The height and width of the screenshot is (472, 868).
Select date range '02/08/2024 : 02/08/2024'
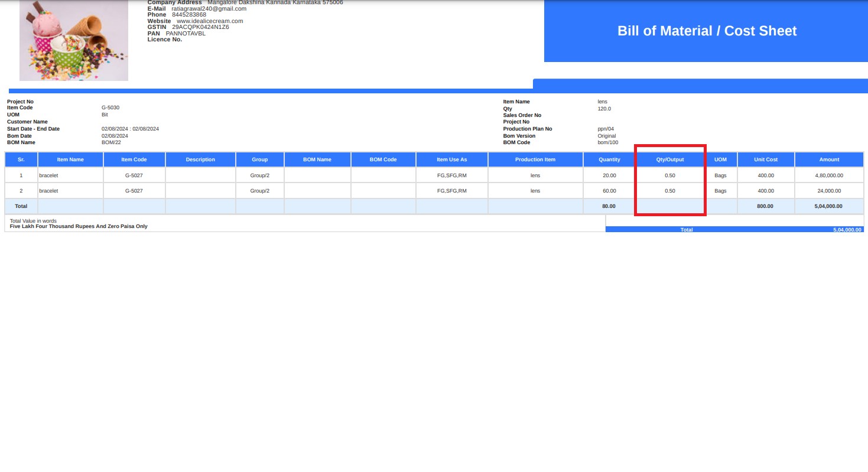[130, 129]
